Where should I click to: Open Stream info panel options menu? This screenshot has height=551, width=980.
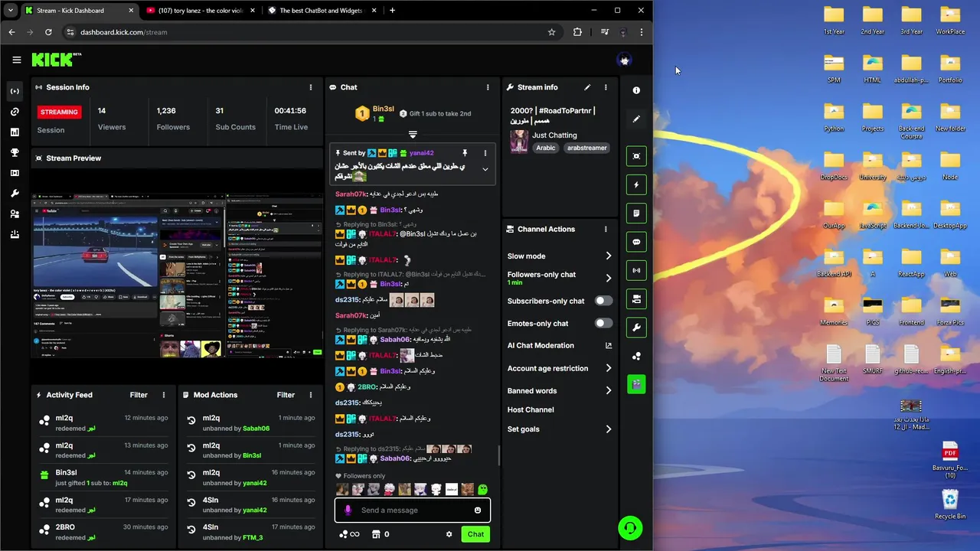pyautogui.click(x=606, y=87)
